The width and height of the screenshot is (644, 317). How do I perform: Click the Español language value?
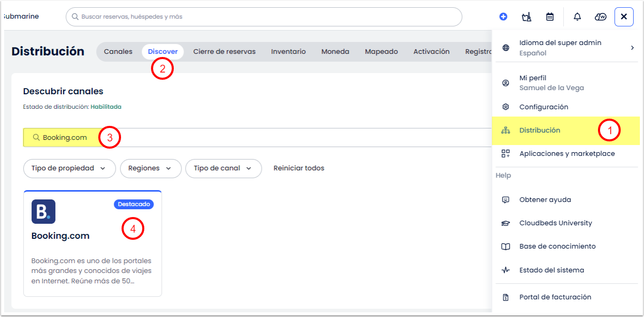click(533, 53)
